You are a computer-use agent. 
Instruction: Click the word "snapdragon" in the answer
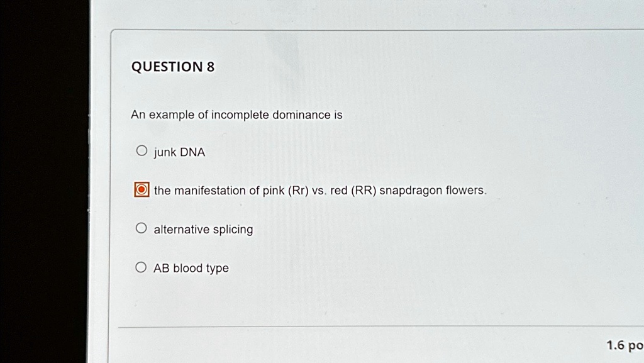pos(411,190)
